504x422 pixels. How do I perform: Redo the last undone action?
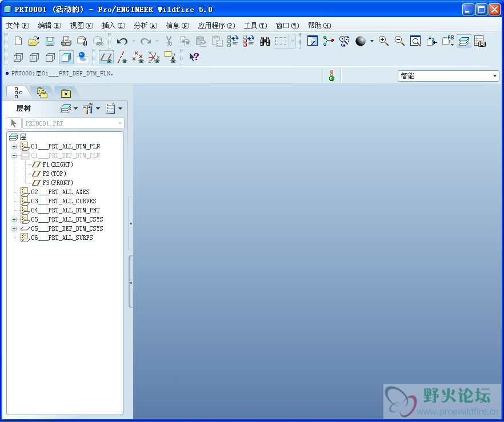[146, 41]
